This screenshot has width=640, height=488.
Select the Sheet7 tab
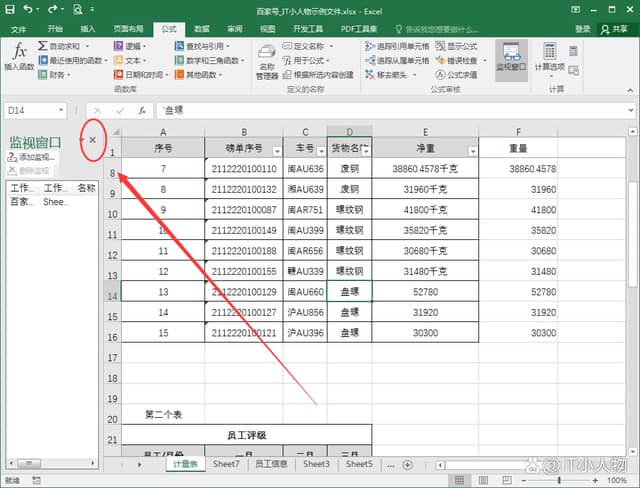[226, 464]
